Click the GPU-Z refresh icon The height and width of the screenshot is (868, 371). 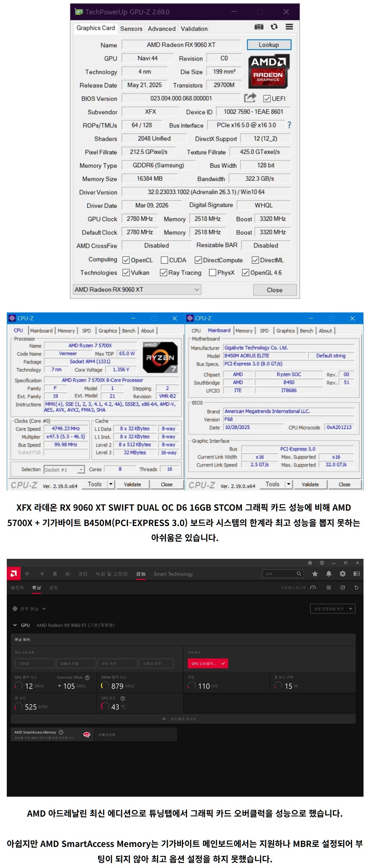pyautogui.click(x=274, y=27)
